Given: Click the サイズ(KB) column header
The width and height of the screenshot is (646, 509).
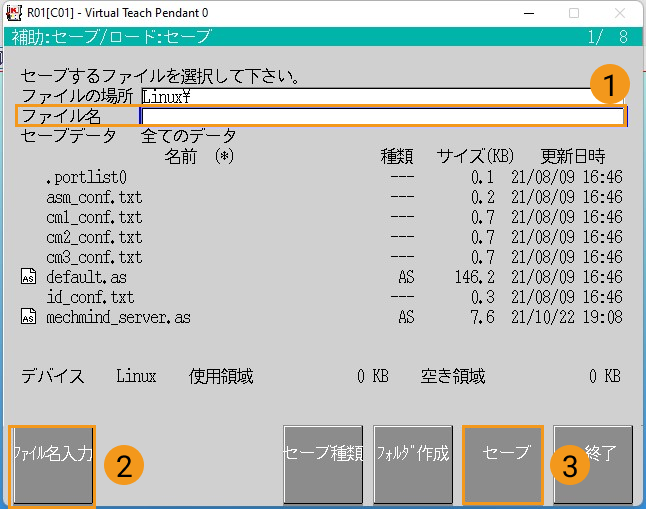Looking at the screenshot, I should [475, 156].
